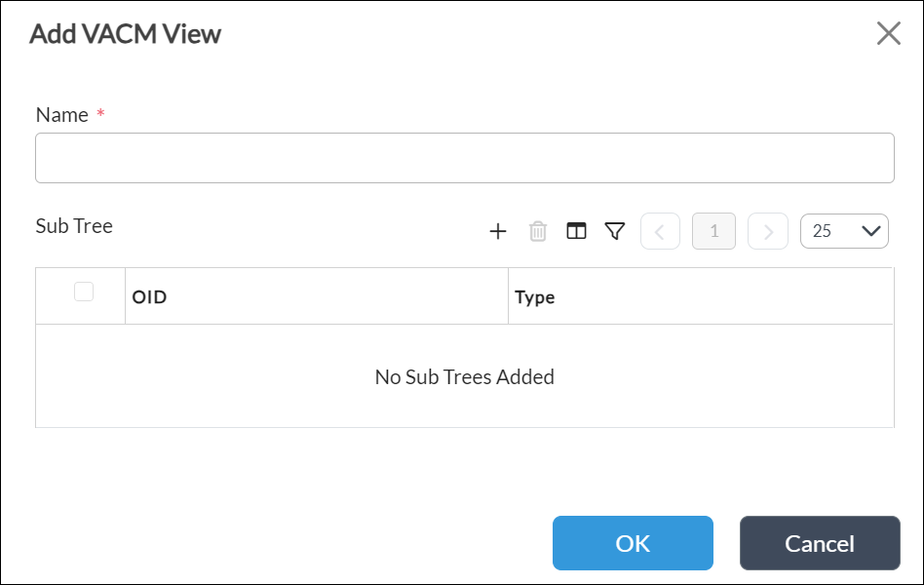Screen dimensions: 924x585
Task: Click the plus icon to add an OID
Action: coord(498,231)
